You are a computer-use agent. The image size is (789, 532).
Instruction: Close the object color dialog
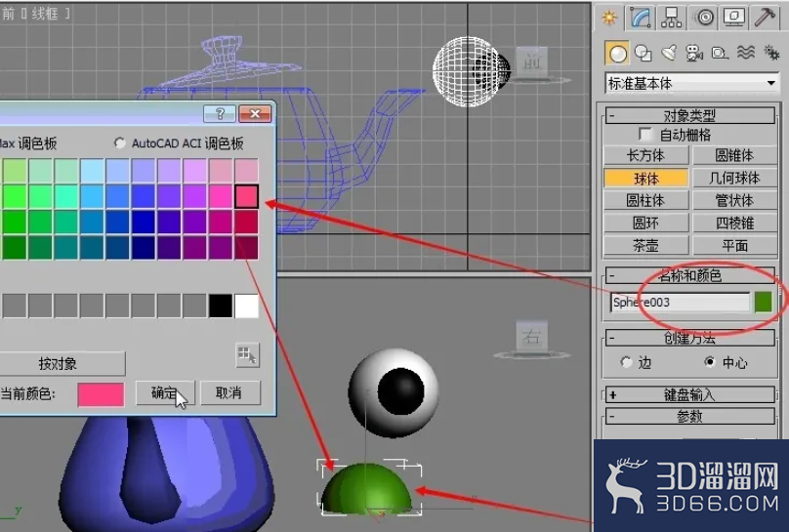point(255,114)
